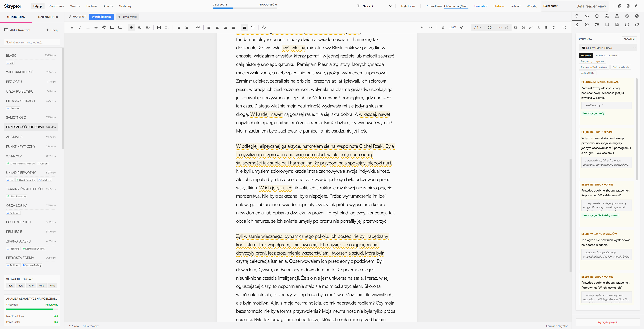Screen dimensions: 644x329
Task: Toggle underline formatting
Action: coord(88,27)
